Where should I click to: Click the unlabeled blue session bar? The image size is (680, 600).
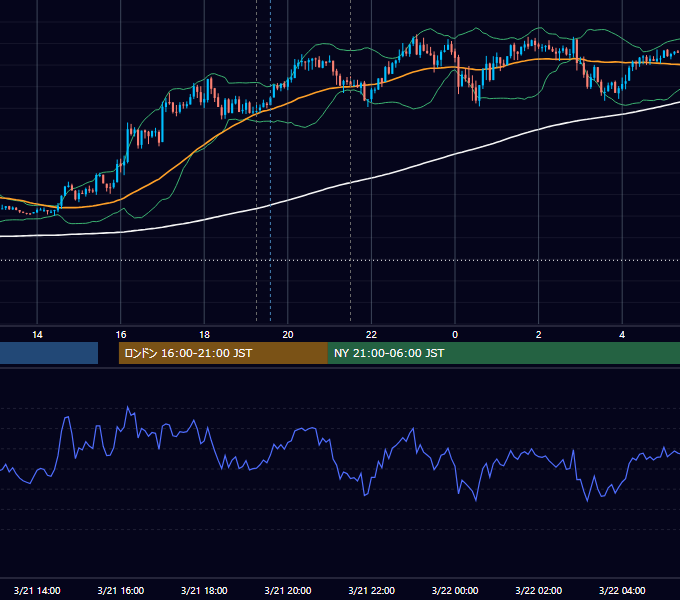point(49,353)
